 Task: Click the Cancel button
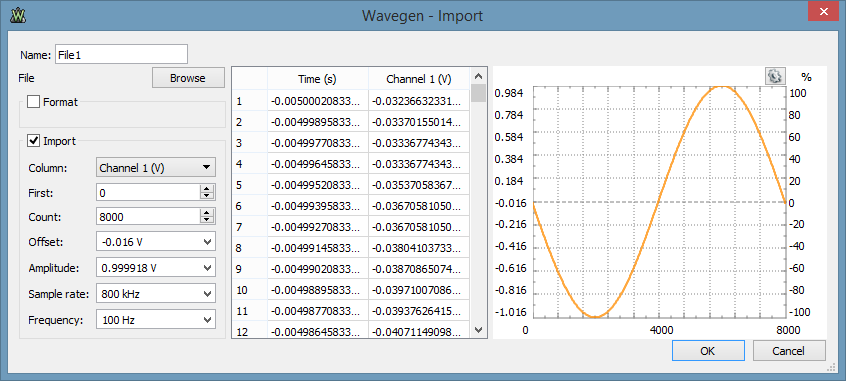789,351
